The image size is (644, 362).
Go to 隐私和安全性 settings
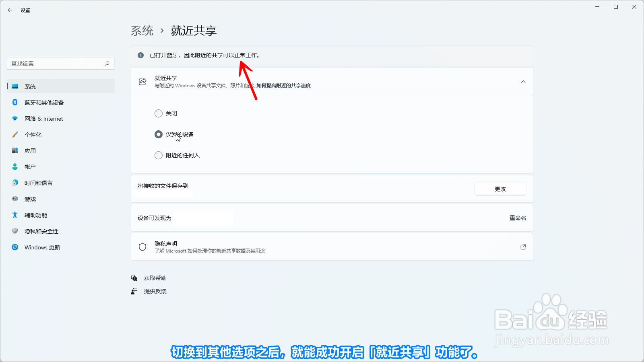[61, 231]
